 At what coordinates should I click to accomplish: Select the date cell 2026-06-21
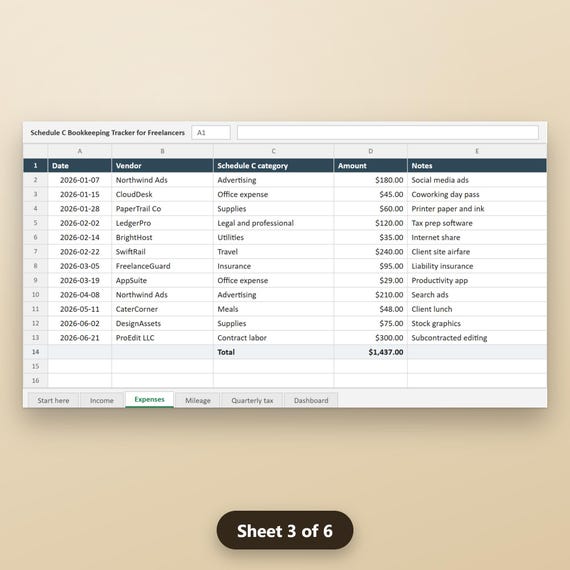[x=80, y=338]
